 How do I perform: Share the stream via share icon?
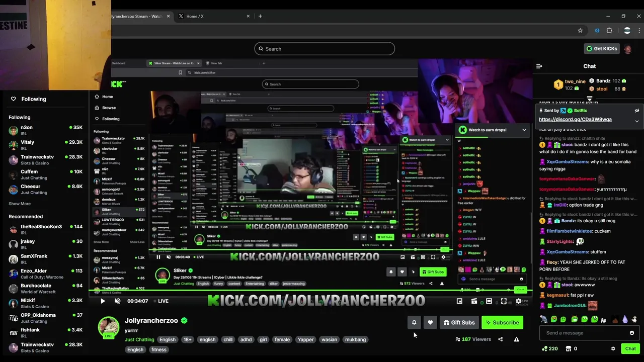click(x=500, y=339)
